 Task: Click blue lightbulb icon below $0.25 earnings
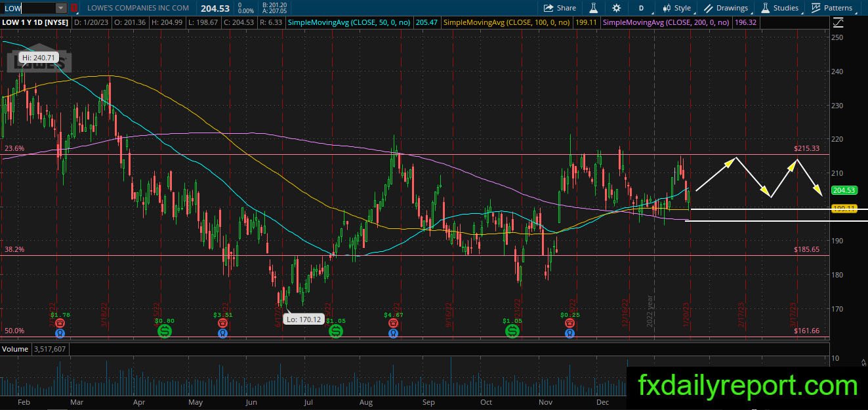[569, 333]
